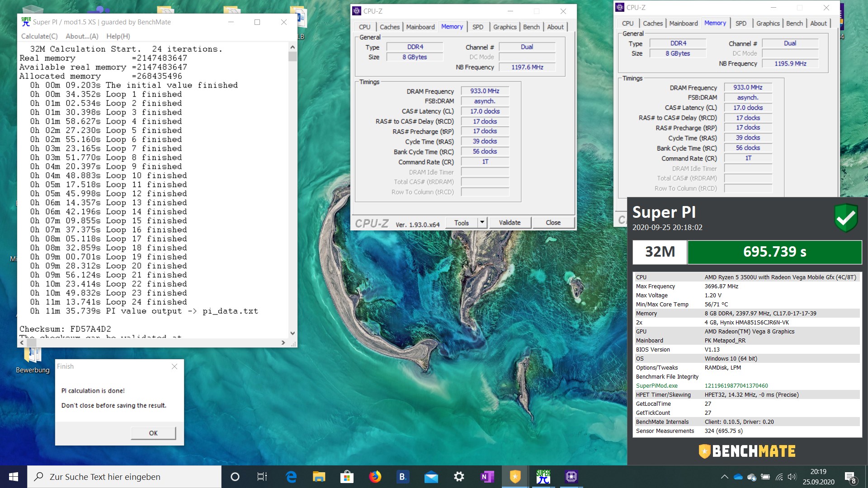Open the Booking 'B.' app in taskbar
The image size is (868, 488).
(x=402, y=477)
